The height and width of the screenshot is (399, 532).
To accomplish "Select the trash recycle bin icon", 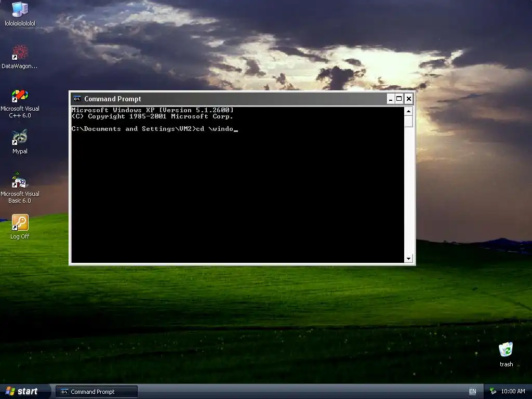I will pyautogui.click(x=506, y=354).
